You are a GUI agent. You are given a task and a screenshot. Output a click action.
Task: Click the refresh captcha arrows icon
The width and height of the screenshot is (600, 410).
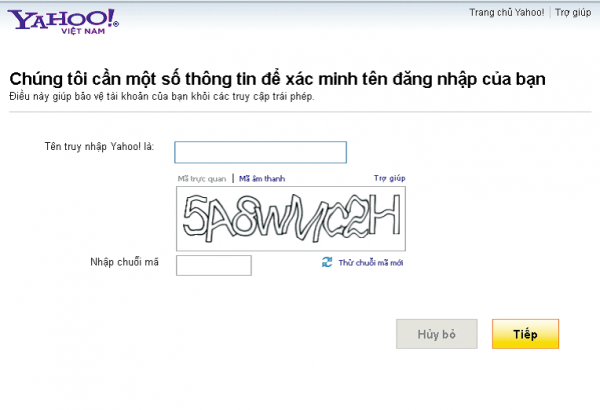327,262
